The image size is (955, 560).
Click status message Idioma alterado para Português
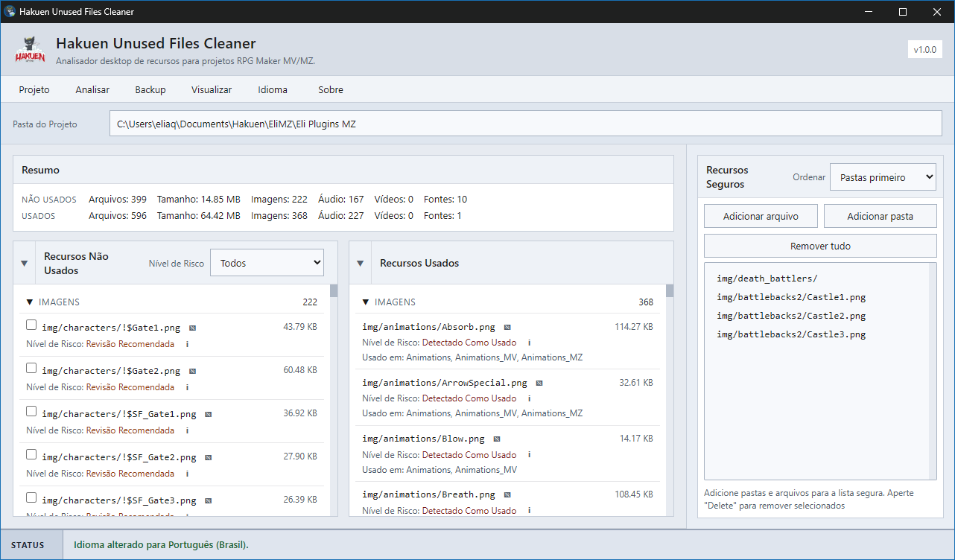161,545
